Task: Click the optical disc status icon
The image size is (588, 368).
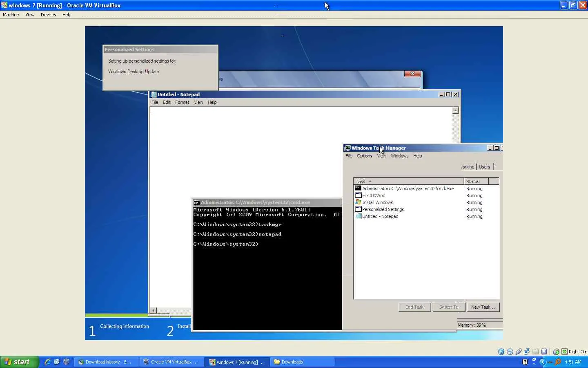Action: pyautogui.click(x=510, y=352)
